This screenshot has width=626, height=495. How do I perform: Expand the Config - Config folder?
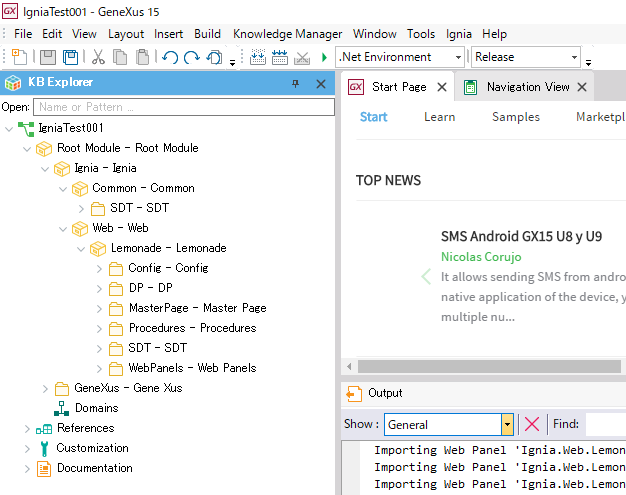(99, 269)
